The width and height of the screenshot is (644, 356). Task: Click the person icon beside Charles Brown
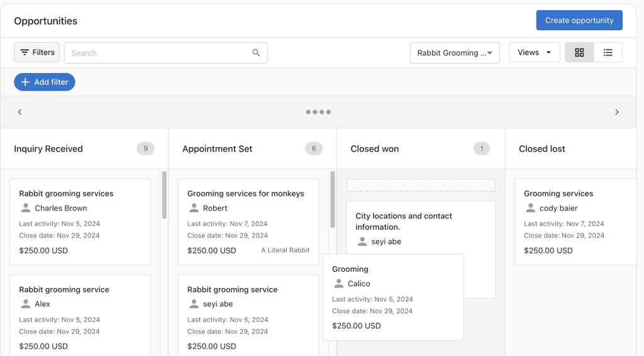[x=26, y=208]
